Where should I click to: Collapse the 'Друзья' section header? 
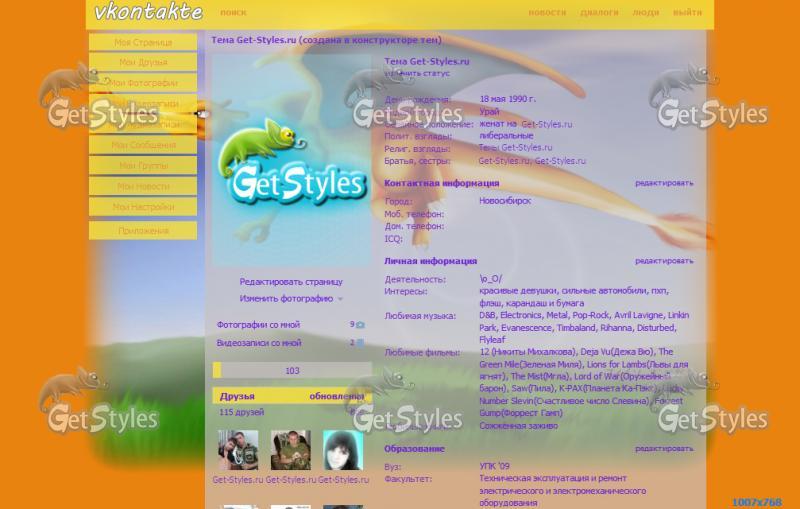pos(238,396)
